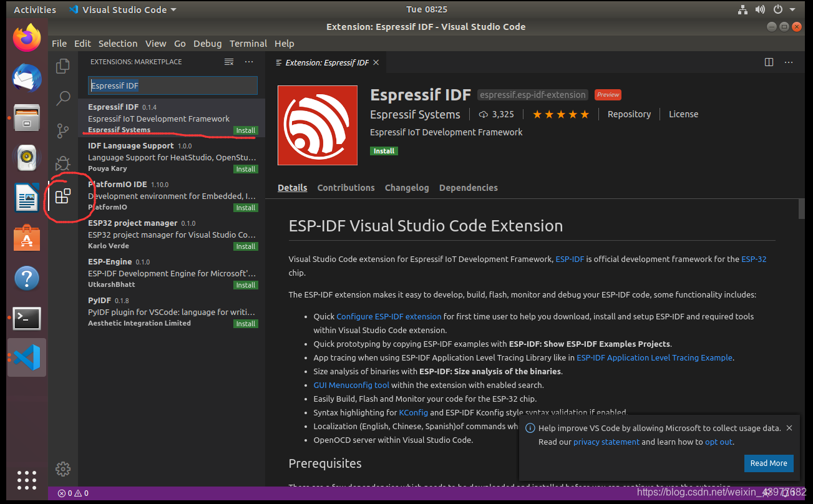Open editor more actions ellipsis
This screenshot has height=504, width=813.
coord(789,62)
